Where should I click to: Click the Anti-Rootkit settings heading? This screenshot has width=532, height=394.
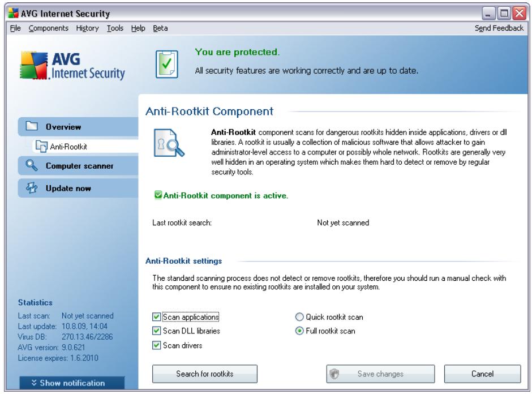[183, 260]
